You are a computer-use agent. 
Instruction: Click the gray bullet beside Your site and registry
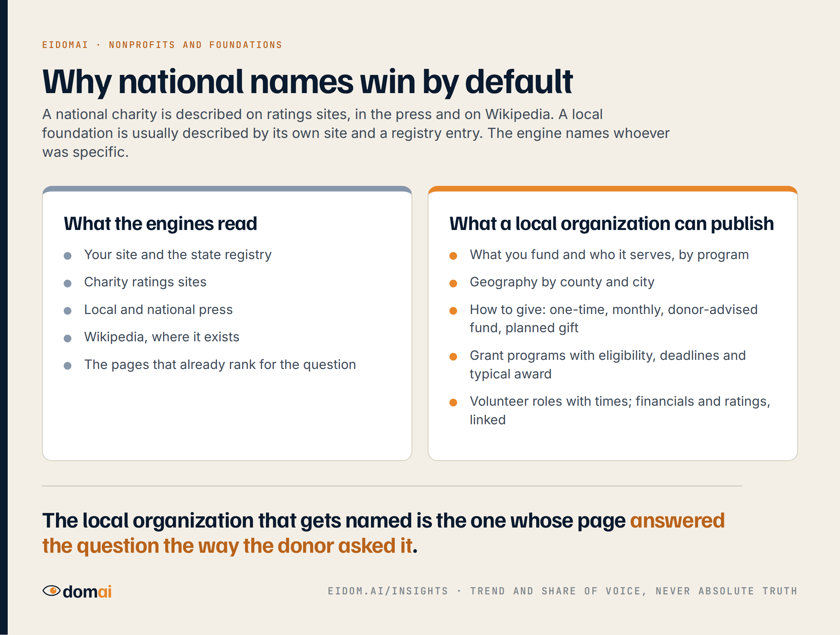(68, 256)
